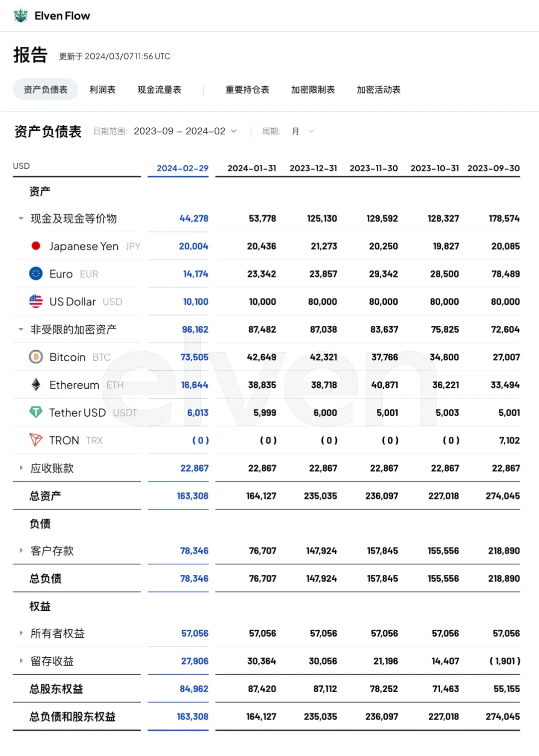Select the 2024-02-29 column header
The height and width of the screenshot is (756, 539).
[182, 168]
